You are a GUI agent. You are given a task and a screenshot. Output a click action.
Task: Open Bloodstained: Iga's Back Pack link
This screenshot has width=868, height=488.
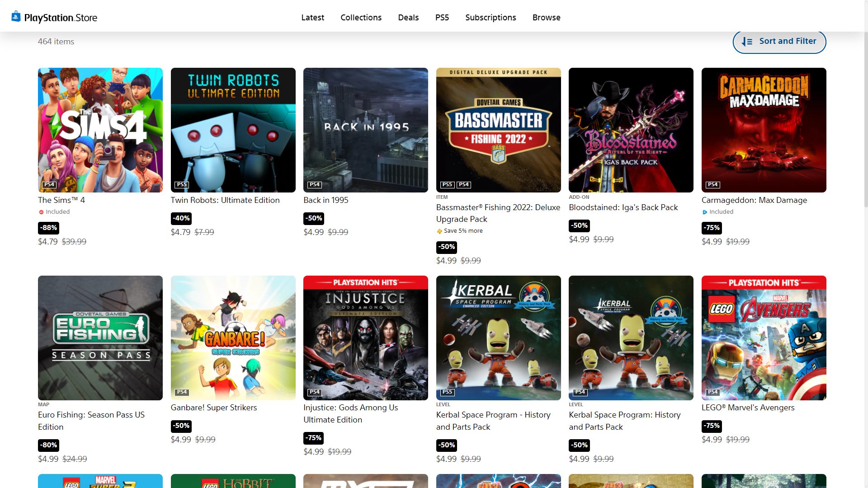[x=623, y=207]
